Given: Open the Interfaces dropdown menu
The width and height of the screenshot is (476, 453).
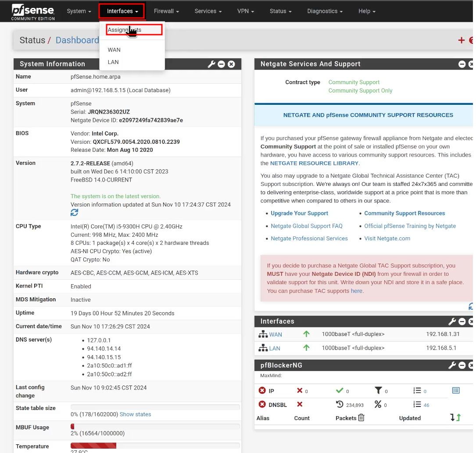Looking at the screenshot, I should [122, 11].
